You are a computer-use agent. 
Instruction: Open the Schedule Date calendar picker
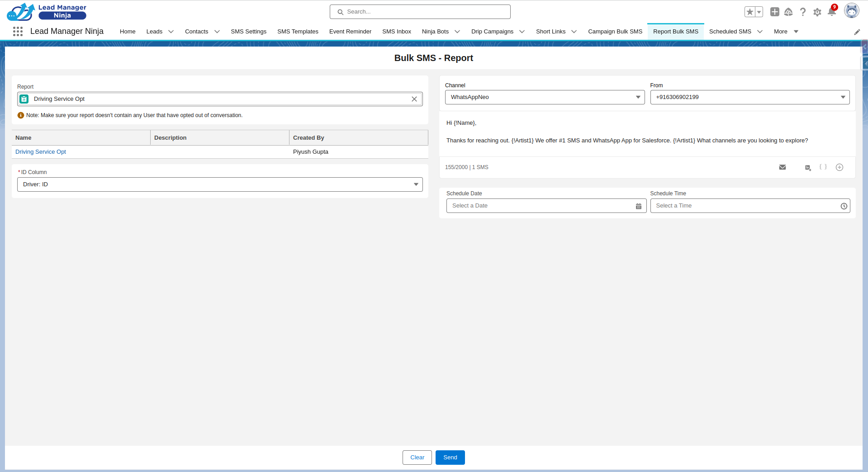(x=639, y=206)
